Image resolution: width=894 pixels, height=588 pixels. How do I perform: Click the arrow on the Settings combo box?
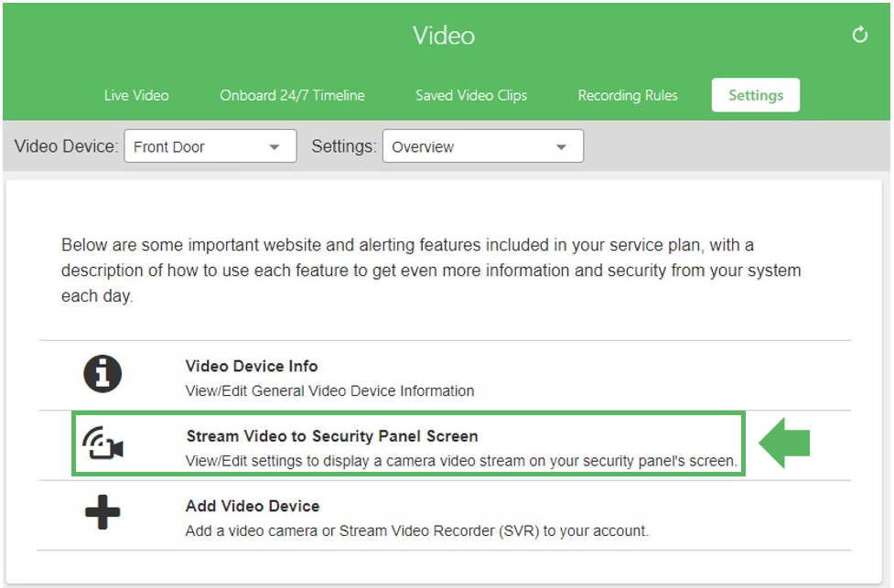[561, 147]
